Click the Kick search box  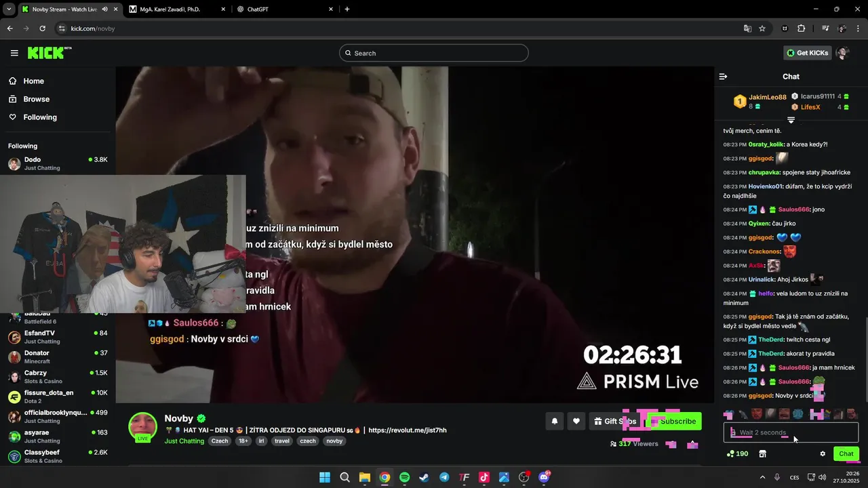coord(434,53)
